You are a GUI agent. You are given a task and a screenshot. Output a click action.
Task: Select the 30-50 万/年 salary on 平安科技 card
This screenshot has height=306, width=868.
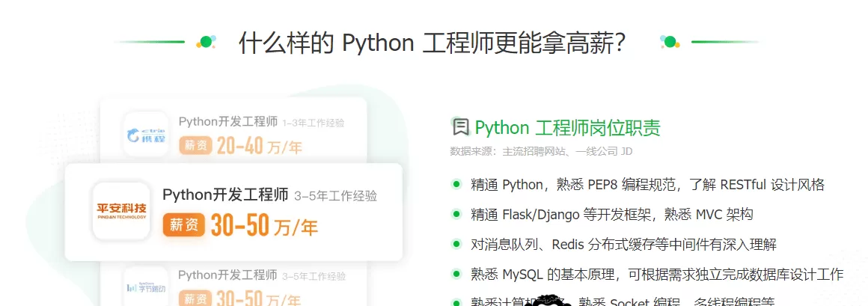point(265,225)
